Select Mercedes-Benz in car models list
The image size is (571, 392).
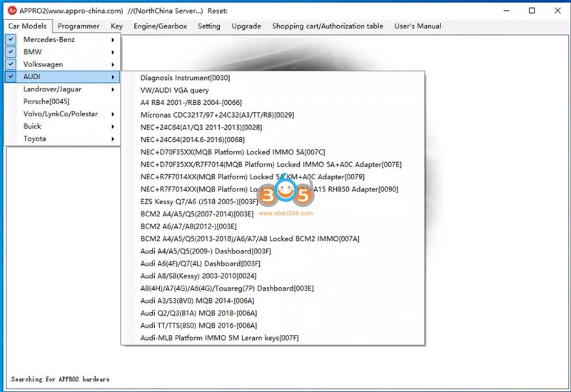(x=62, y=39)
